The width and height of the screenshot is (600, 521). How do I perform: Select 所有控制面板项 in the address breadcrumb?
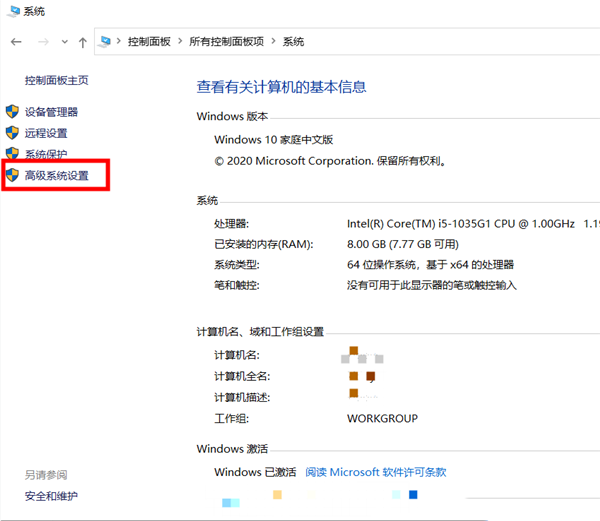[227, 42]
